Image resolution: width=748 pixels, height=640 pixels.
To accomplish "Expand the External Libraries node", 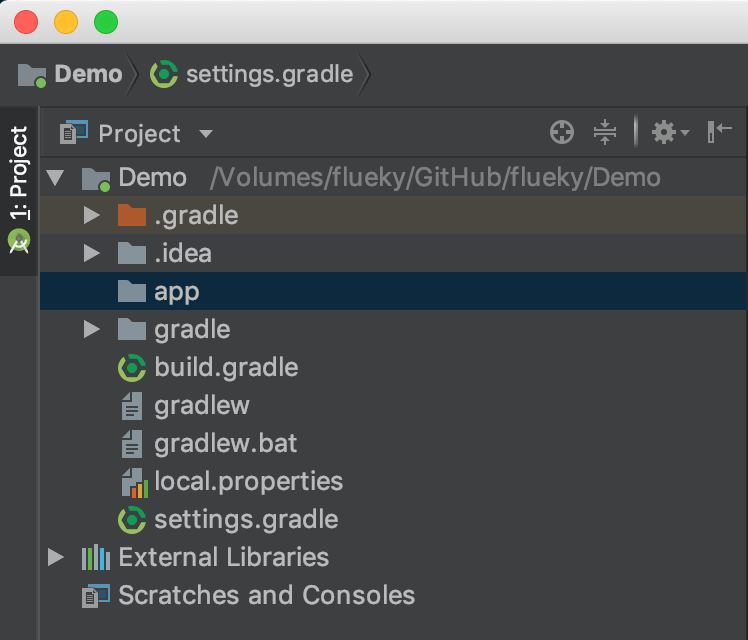I will [x=56, y=557].
